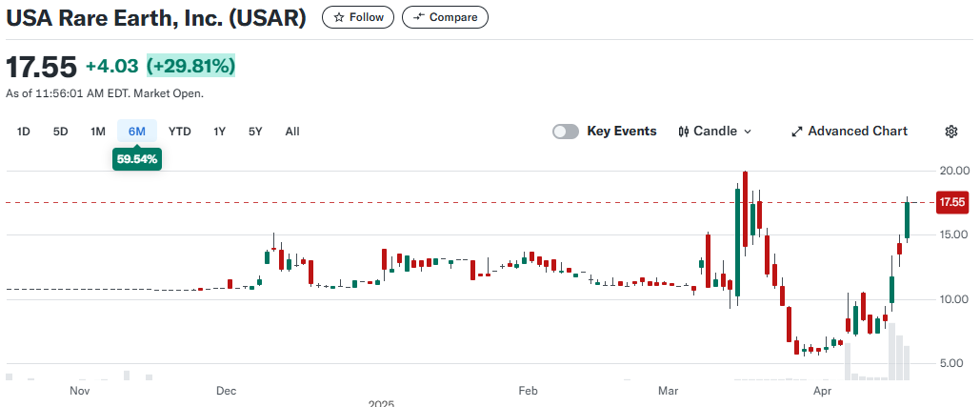Click the red 17.55 price label on axis
980x407 pixels.
point(952,203)
